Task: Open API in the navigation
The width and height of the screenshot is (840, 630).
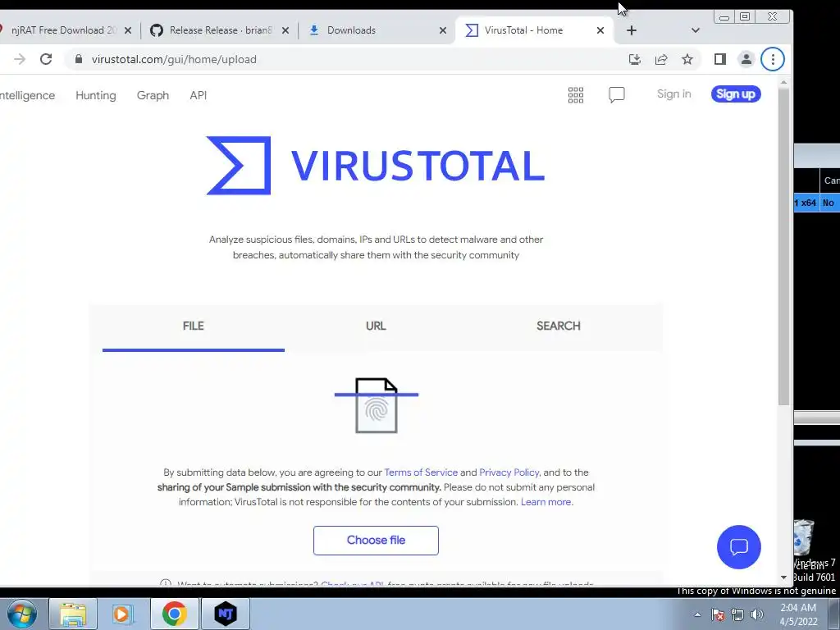Action: [x=199, y=95]
